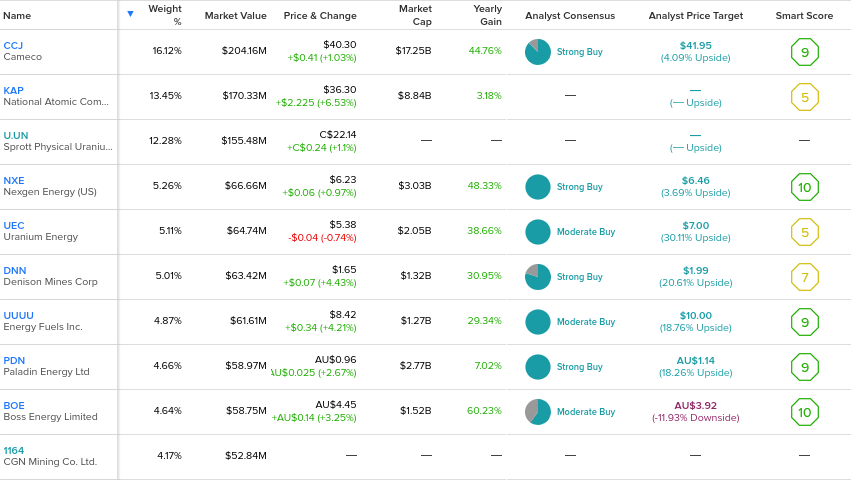Sort by the Smart Score column header
The width and height of the screenshot is (851, 480).
804,16
